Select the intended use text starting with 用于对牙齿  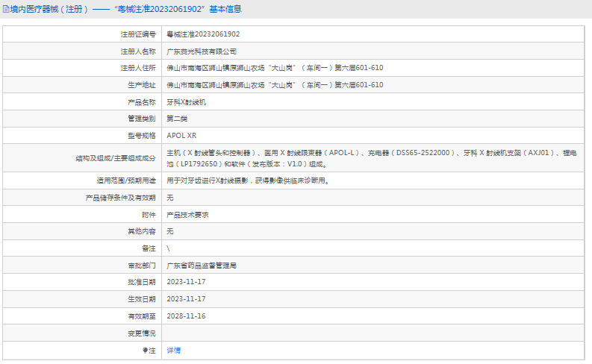pos(248,181)
